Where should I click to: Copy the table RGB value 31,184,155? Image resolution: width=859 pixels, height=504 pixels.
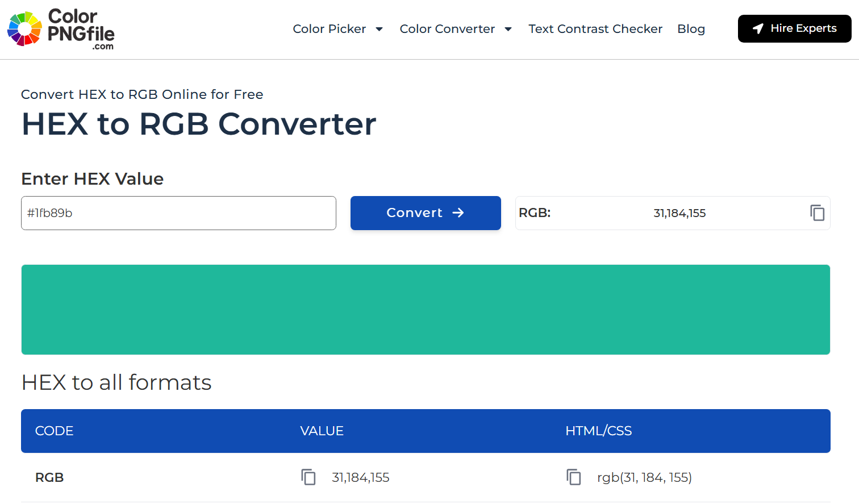(x=308, y=477)
